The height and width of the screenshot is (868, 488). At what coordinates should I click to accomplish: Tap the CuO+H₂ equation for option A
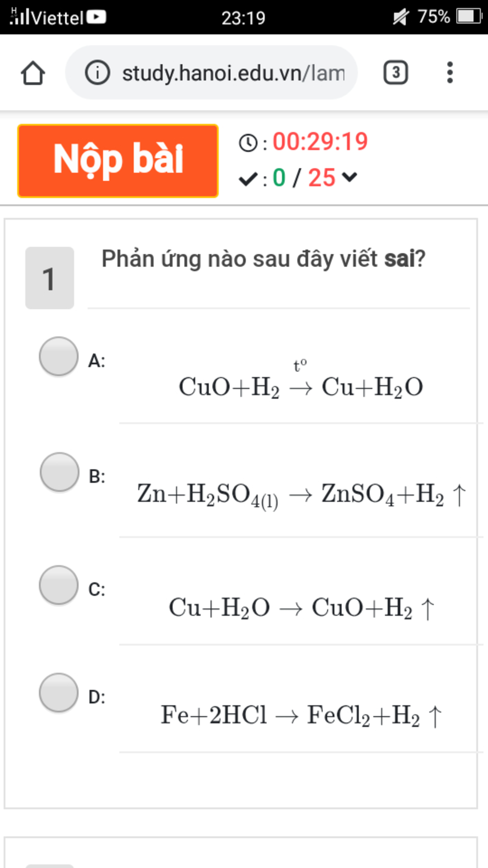coord(301,381)
